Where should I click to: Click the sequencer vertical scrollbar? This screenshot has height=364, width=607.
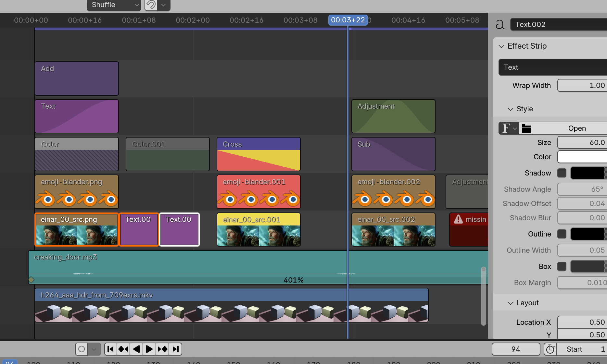(x=484, y=296)
